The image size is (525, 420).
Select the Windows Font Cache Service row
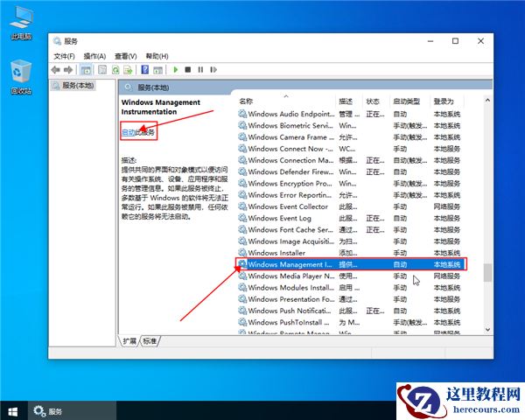tap(351, 230)
